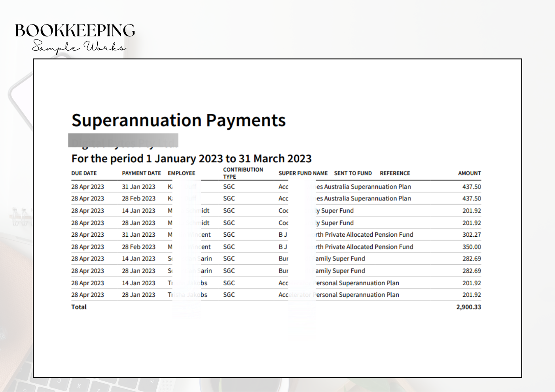Click the "BOOKKEEPING" heading at the top

[x=75, y=30]
